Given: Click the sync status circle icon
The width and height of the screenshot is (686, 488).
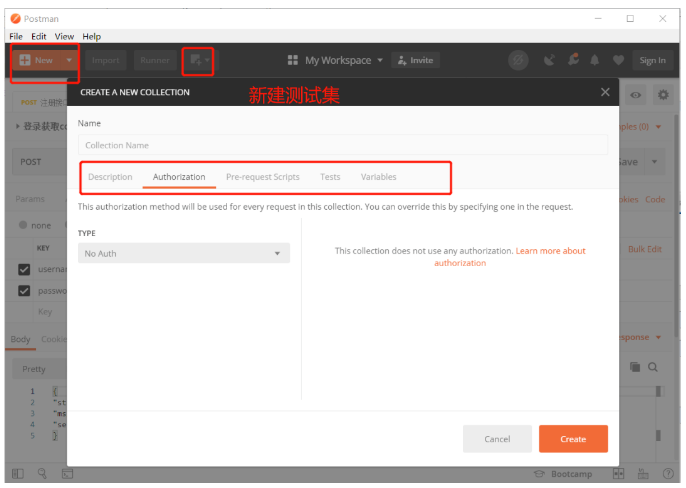Looking at the screenshot, I should [518, 60].
